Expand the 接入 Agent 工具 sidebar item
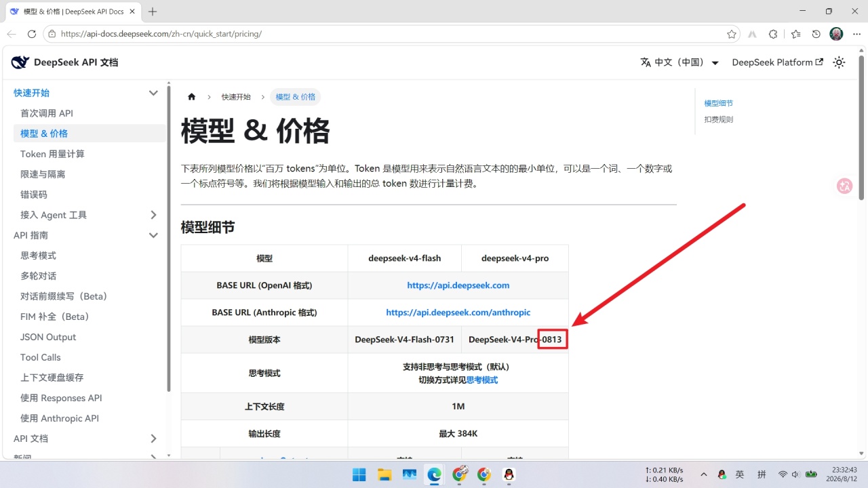 point(153,215)
